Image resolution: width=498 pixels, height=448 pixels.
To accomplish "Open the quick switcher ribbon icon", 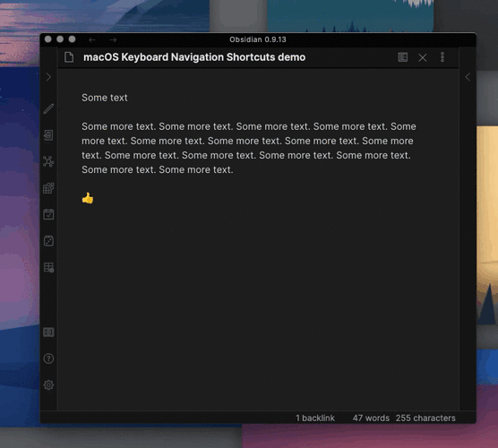I will (48, 135).
